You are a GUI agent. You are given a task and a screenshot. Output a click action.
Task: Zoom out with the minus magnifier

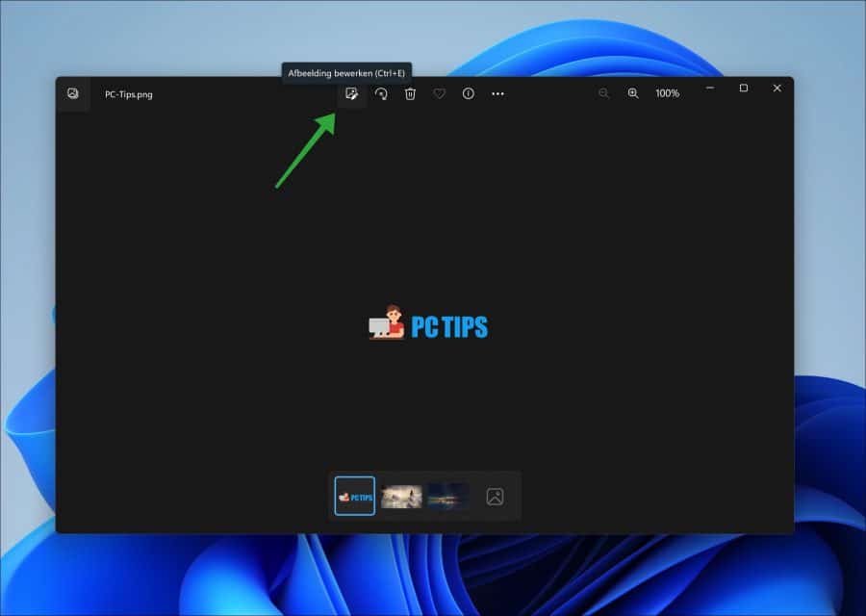click(x=603, y=93)
